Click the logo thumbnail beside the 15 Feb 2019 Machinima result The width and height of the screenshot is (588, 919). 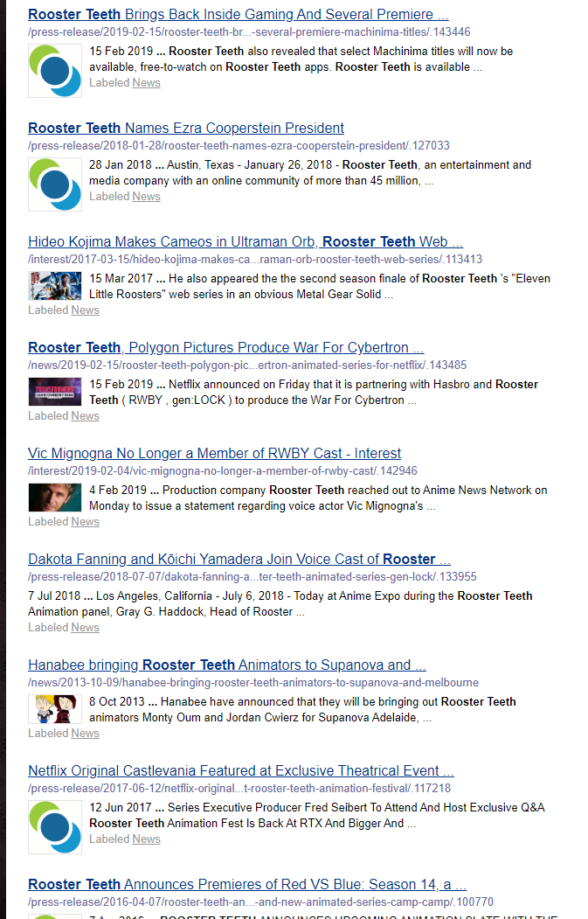point(55,70)
